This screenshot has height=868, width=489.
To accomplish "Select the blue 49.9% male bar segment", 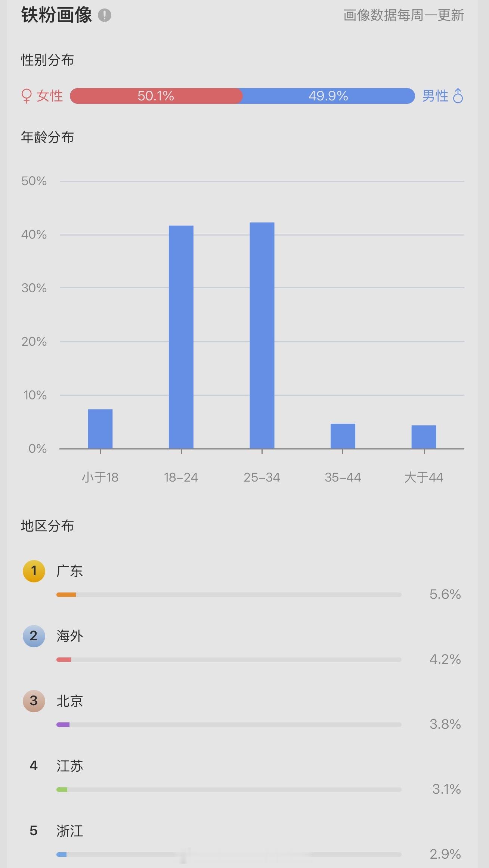I will [329, 96].
